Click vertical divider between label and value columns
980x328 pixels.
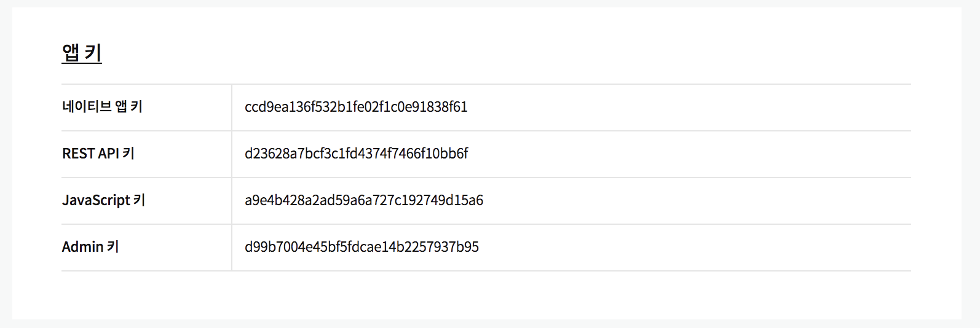[232, 178]
